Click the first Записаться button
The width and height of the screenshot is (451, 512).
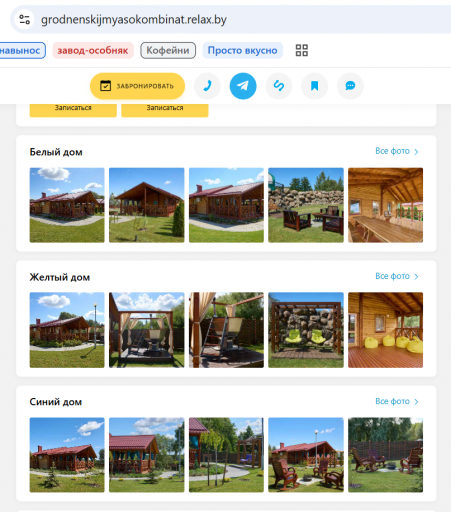point(73,110)
